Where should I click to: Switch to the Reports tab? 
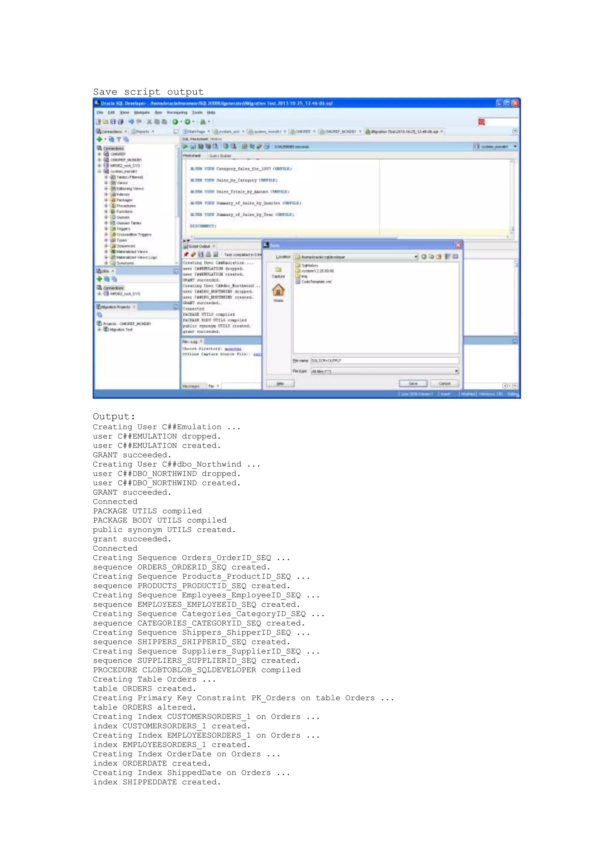142,132
